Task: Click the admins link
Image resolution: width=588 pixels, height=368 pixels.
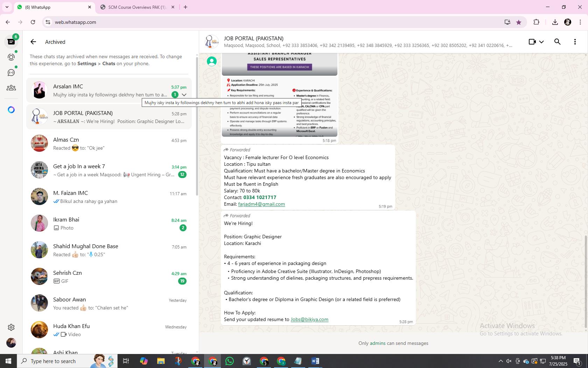Action: click(x=378, y=343)
